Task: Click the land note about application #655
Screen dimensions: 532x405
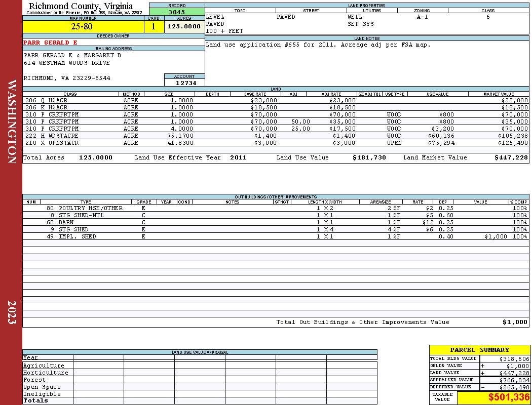Action: (x=318, y=45)
